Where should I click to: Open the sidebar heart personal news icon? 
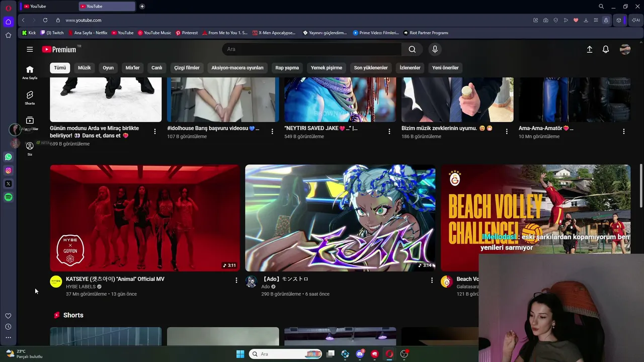point(8,316)
